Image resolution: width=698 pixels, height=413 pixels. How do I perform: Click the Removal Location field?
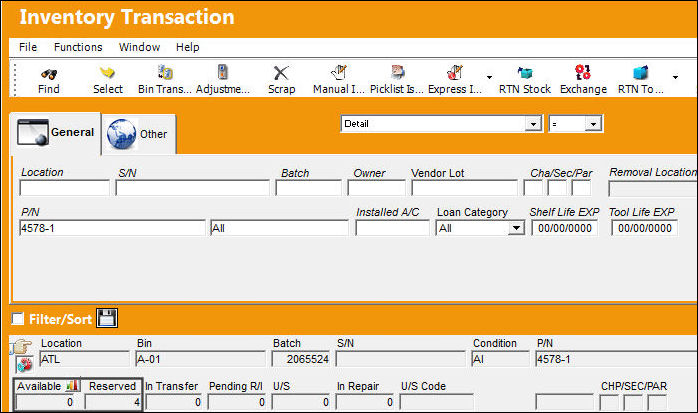coord(653,188)
